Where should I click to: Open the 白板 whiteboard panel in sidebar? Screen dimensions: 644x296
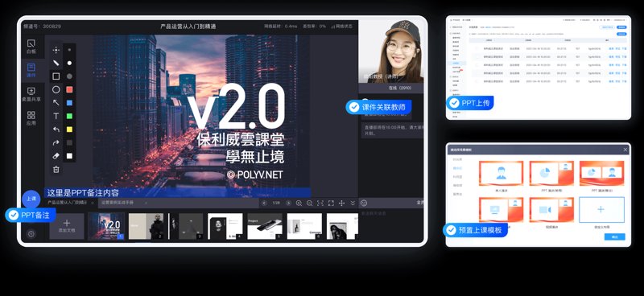(x=31, y=47)
